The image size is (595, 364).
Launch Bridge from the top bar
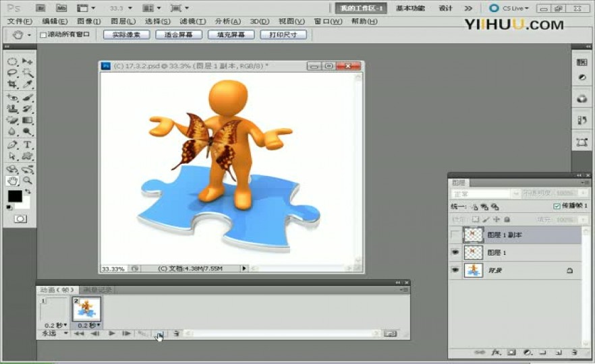point(40,8)
